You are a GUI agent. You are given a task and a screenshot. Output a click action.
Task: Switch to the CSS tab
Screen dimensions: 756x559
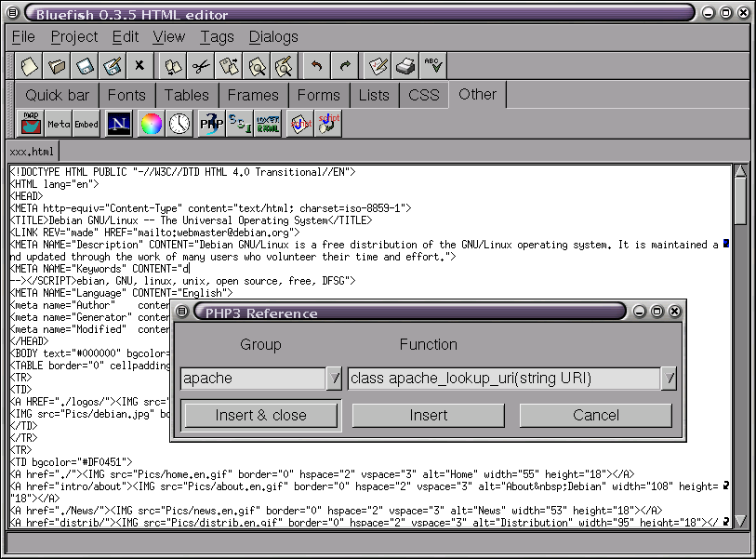click(x=424, y=95)
